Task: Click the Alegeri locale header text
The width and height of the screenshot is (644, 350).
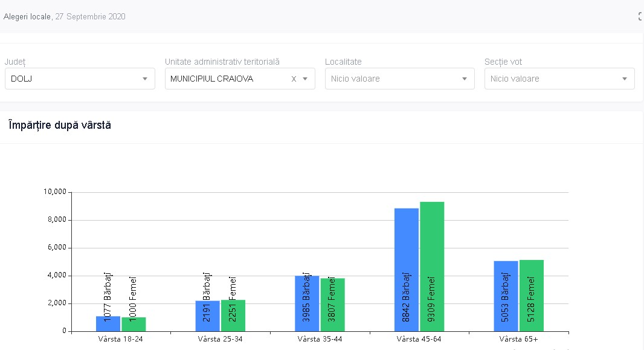Action: [28, 17]
